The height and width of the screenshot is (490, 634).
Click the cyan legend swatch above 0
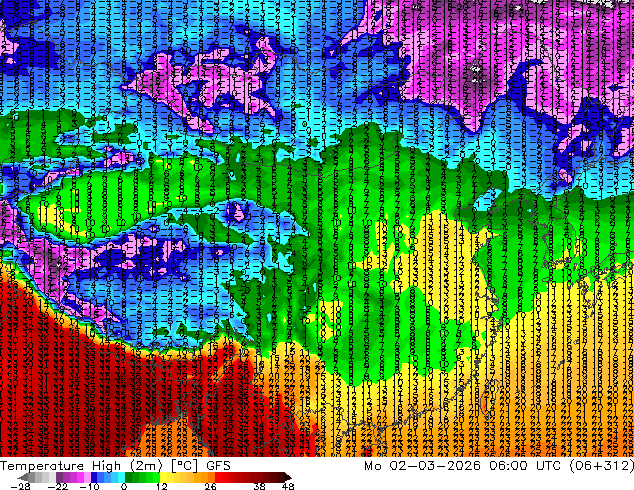tap(122, 477)
